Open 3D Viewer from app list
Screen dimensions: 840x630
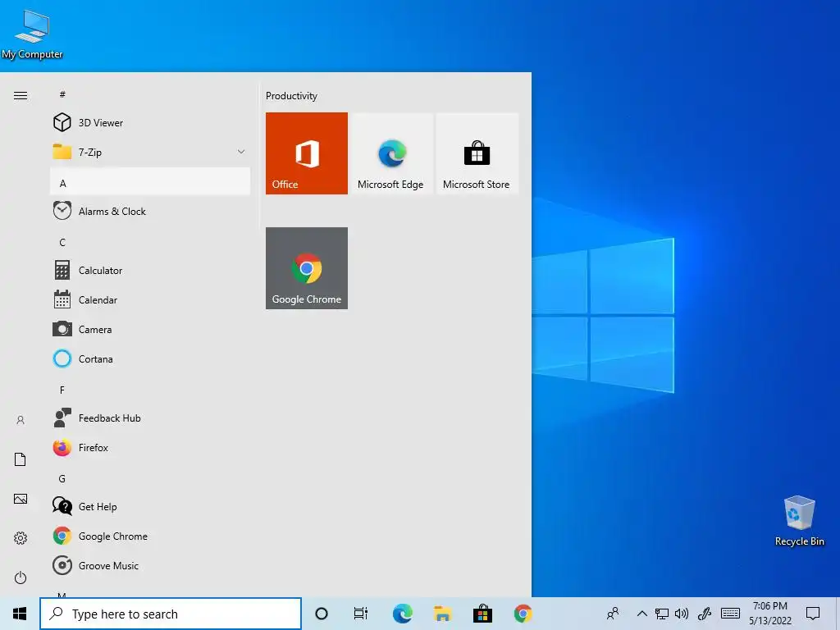click(150, 123)
